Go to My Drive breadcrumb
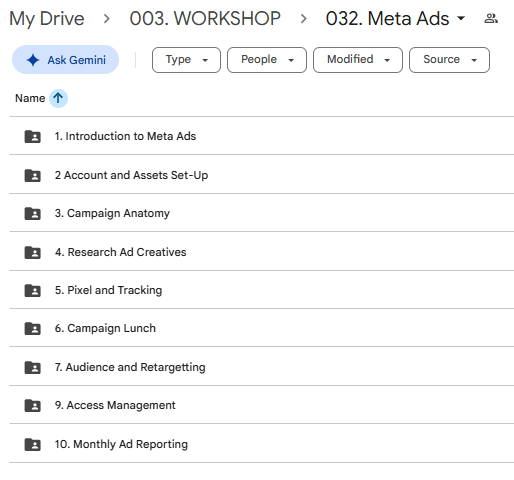 pos(47,18)
